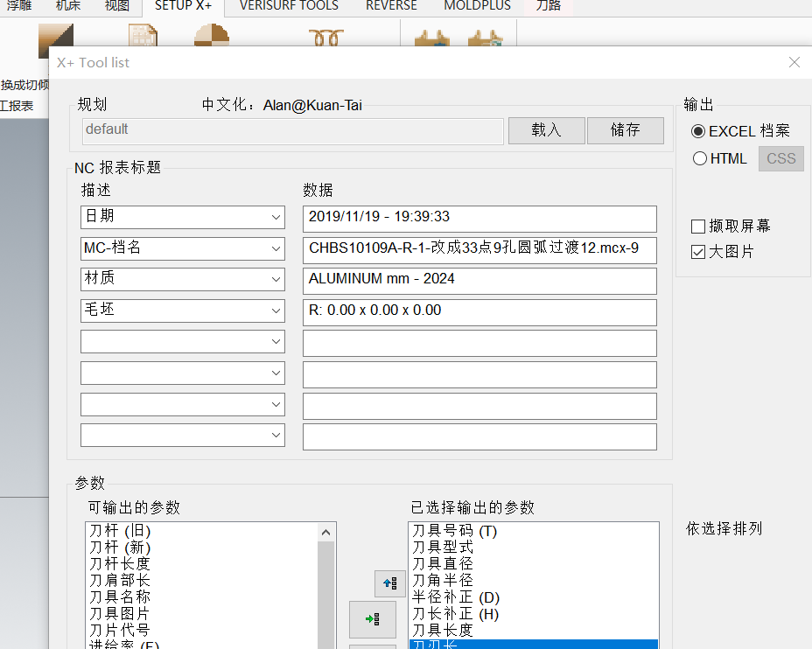The height and width of the screenshot is (649, 812).
Task: Click the default plan name field
Action: [x=292, y=131]
